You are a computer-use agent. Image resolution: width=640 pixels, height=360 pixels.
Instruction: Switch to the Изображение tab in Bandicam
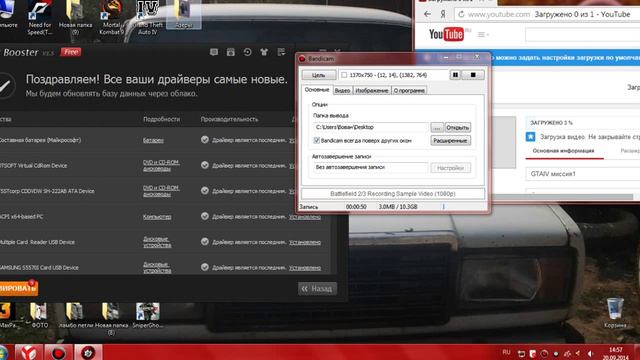[371, 91]
